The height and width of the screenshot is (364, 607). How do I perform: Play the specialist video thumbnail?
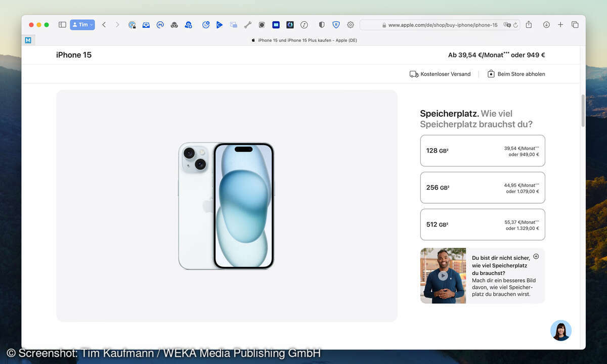pyautogui.click(x=443, y=276)
